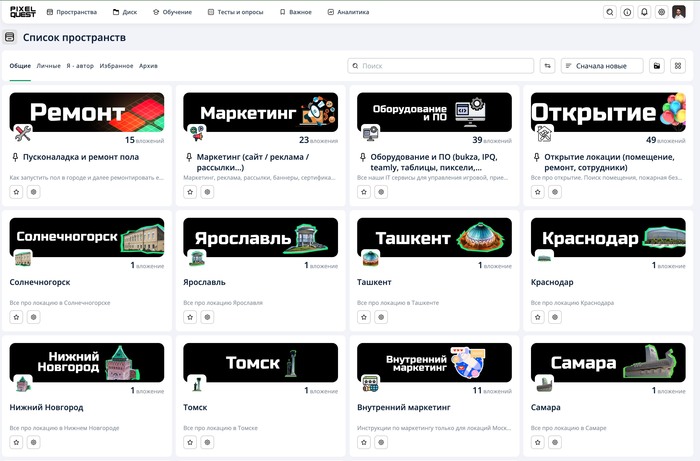Switch to grid view layout icon
Viewport: 700px width, 461px height.
pos(679,66)
